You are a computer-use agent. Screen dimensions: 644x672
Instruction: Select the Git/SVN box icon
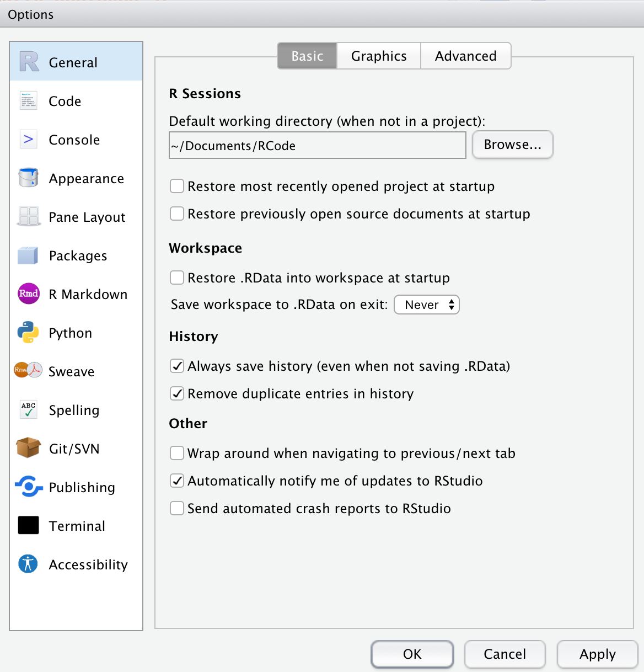pos(28,449)
